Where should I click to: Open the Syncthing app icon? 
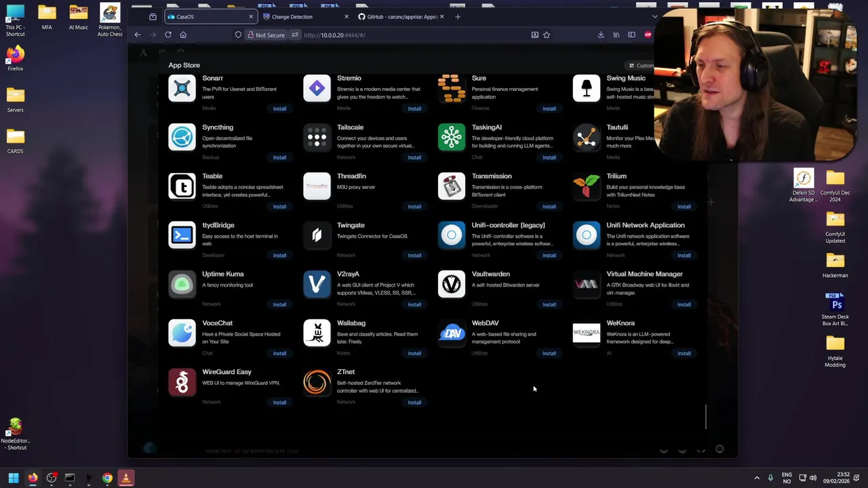click(182, 137)
